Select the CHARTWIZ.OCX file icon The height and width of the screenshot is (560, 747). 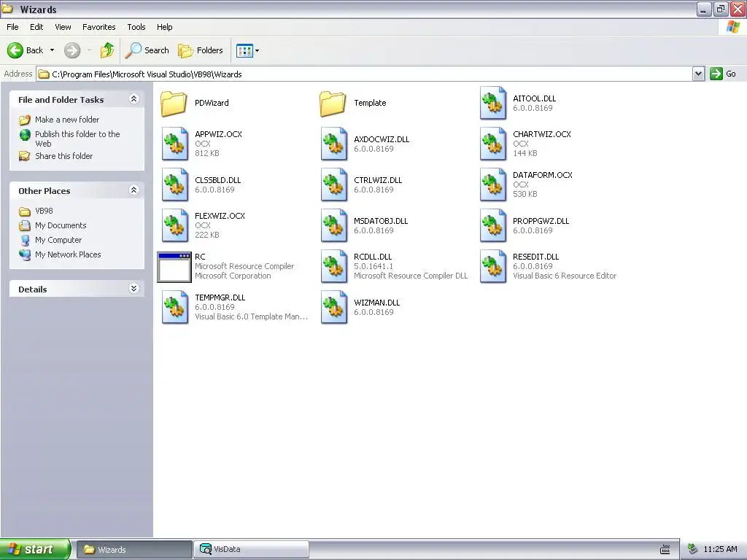point(493,144)
